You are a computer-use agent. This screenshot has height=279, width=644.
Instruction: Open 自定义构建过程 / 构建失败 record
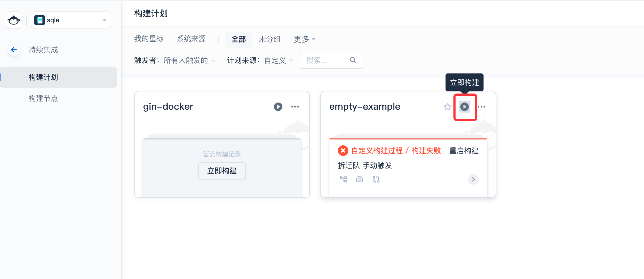pyautogui.click(x=396, y=151)
